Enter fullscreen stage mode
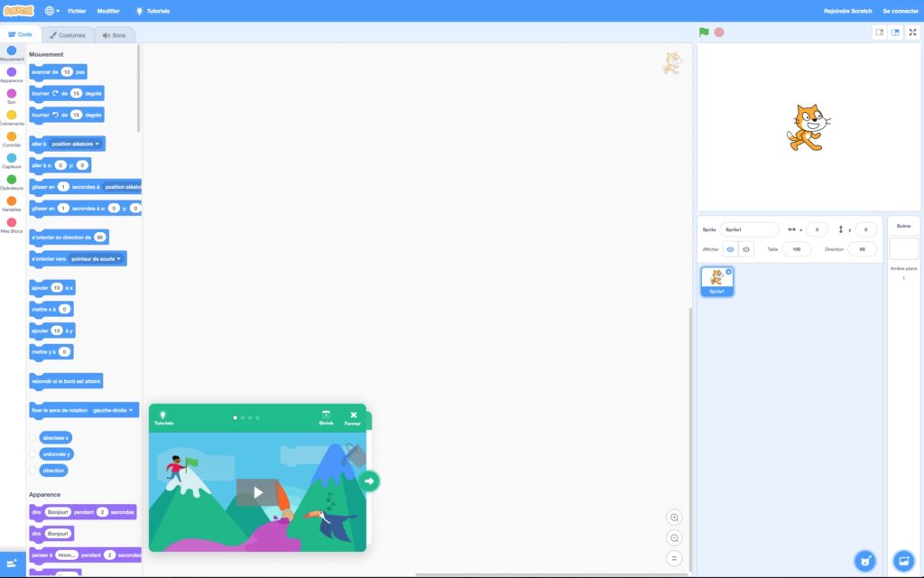 click(x=912, y=33)
